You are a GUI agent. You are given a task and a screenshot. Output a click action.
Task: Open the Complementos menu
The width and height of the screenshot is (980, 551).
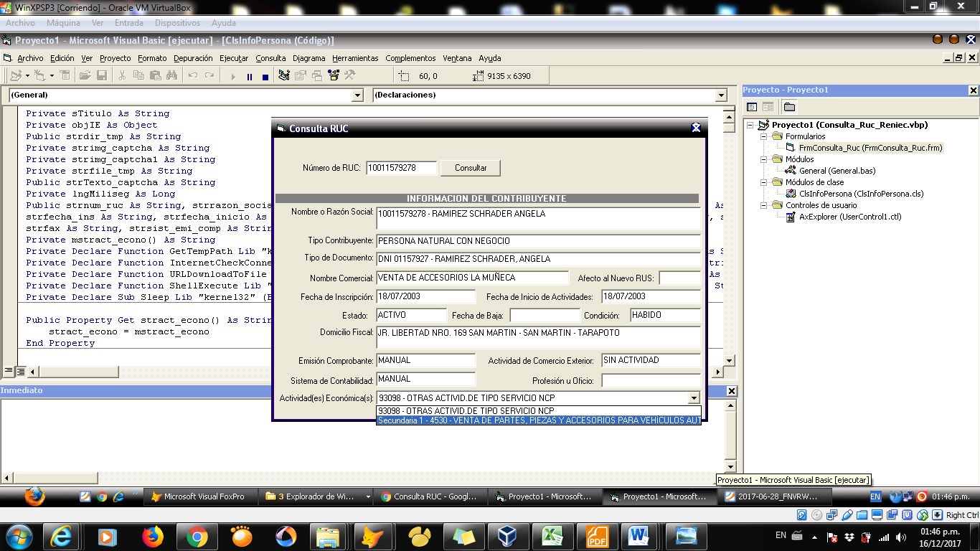pyautogui.click(x=410, y=58)
